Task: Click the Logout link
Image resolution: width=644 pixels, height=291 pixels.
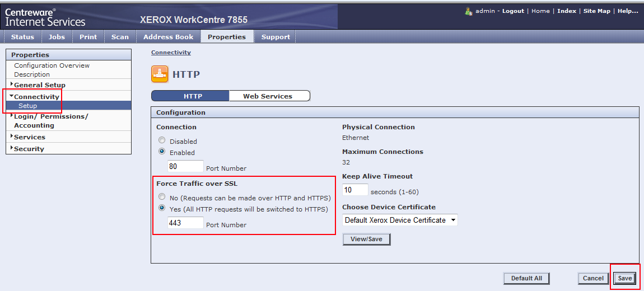Action: pos(513,11)
